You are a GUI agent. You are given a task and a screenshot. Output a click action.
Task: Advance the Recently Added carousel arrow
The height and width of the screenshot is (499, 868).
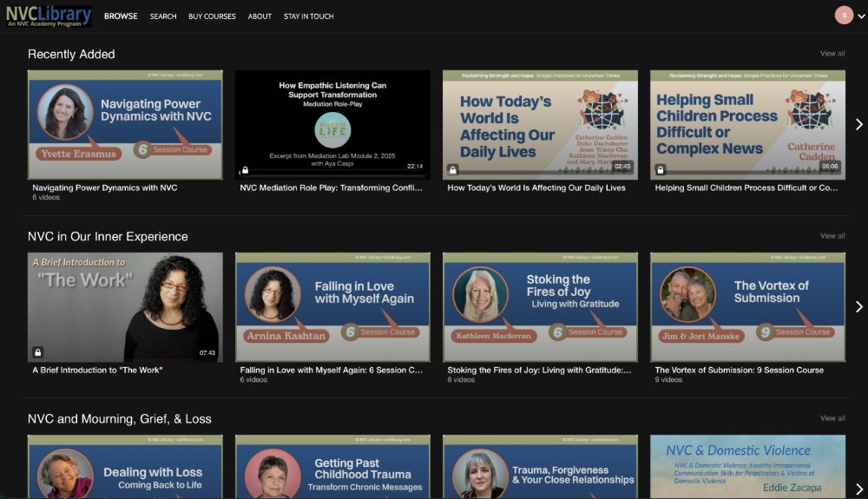click(x=858, y=124)
